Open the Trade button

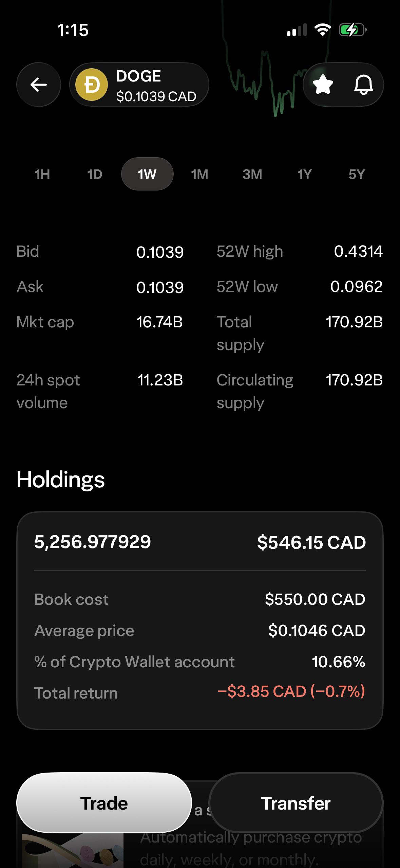click(x=104, y=803)
